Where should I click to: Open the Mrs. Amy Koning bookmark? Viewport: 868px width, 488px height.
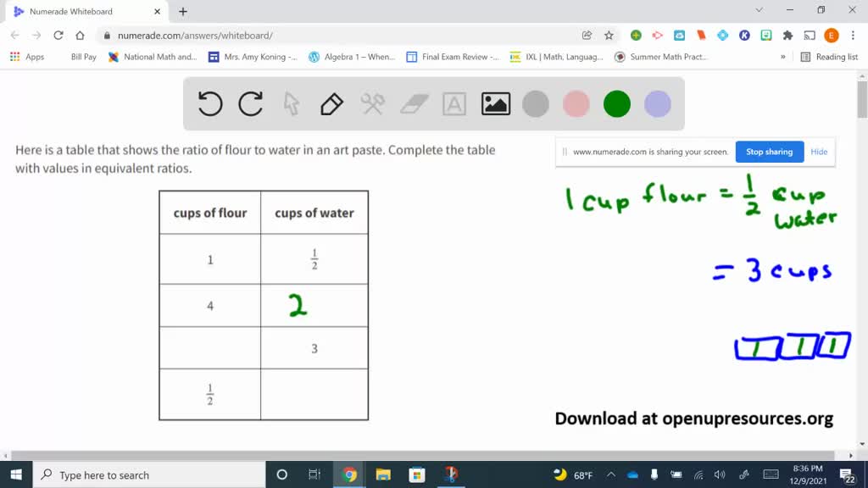[x=253, y=57]
